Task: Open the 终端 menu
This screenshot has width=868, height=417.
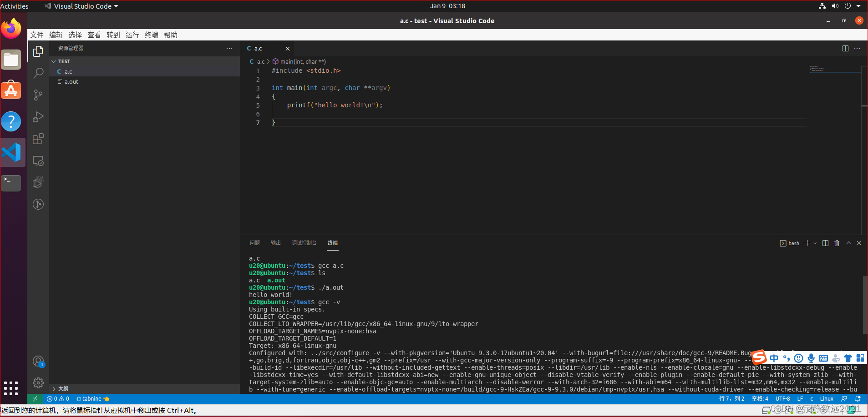Action: point(151,35)
